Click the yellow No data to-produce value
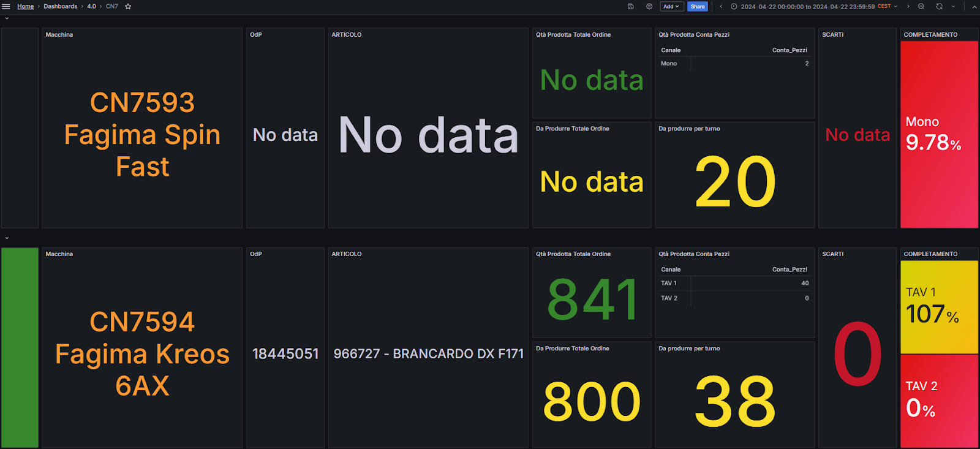The width and height of the screenshot is (980, 449). [592, 182]
